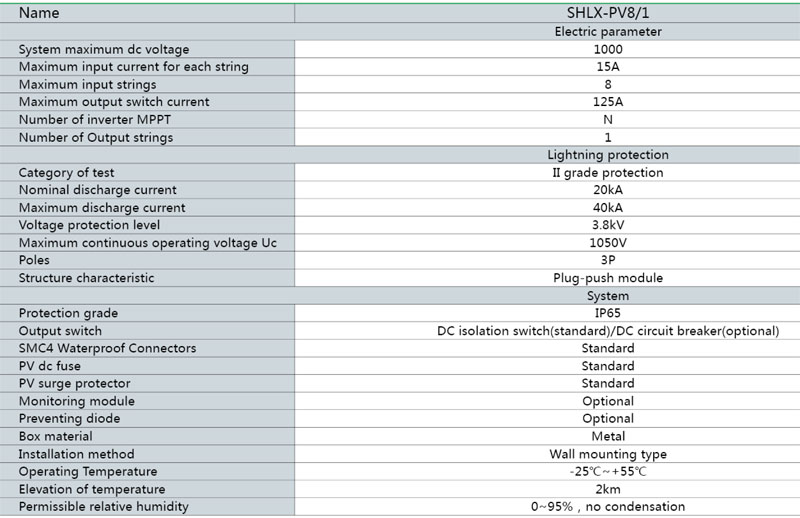Select the 125A output switch current value
The height and width of the screenshot is (518, 800).
[x=607, y=102]
